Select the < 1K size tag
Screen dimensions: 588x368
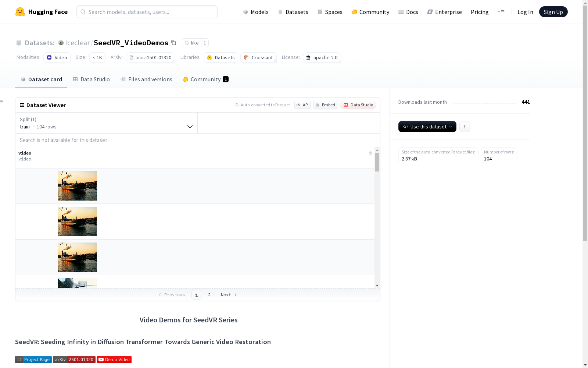coord(97,57)
